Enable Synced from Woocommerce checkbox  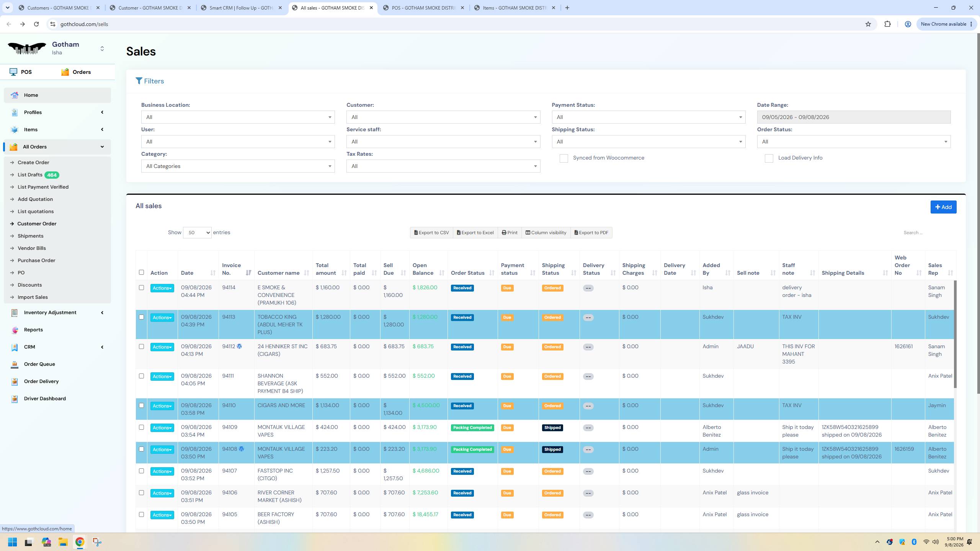pyautogui.click(x=563, y=158)
